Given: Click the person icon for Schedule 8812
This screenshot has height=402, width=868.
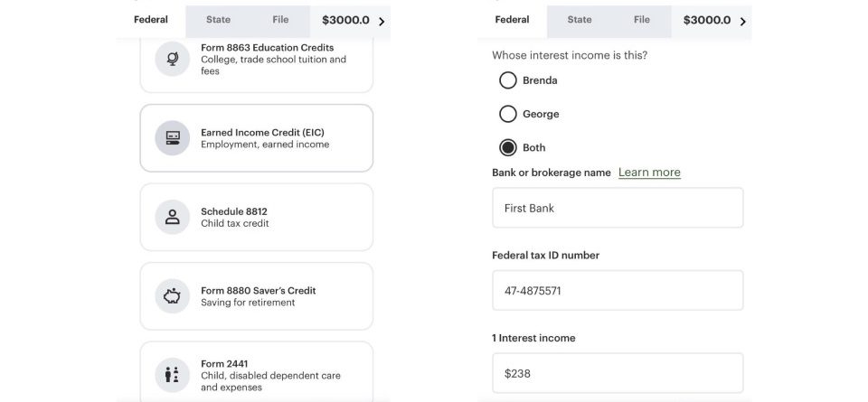Looking at the screenshot, I should [x=172, y=217].
